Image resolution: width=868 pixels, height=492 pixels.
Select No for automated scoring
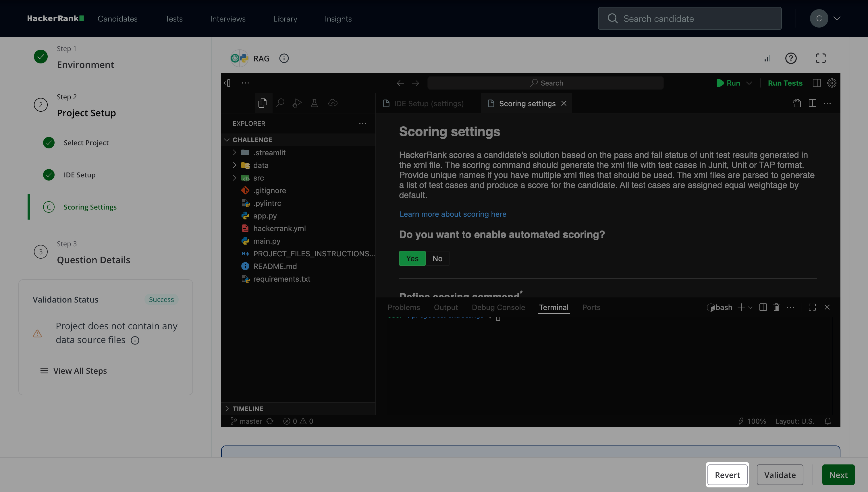pos(437,259)
